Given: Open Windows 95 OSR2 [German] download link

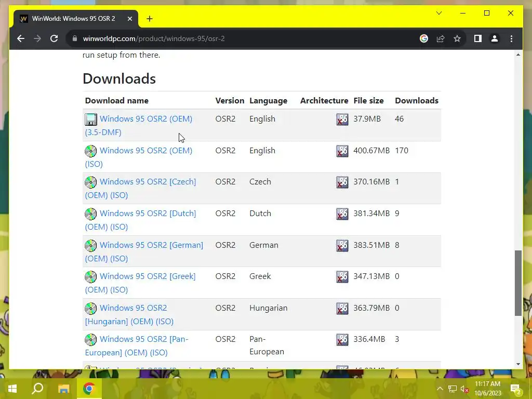Looking at the screenshot, I should pyautogui.click(x=144, y=251).
